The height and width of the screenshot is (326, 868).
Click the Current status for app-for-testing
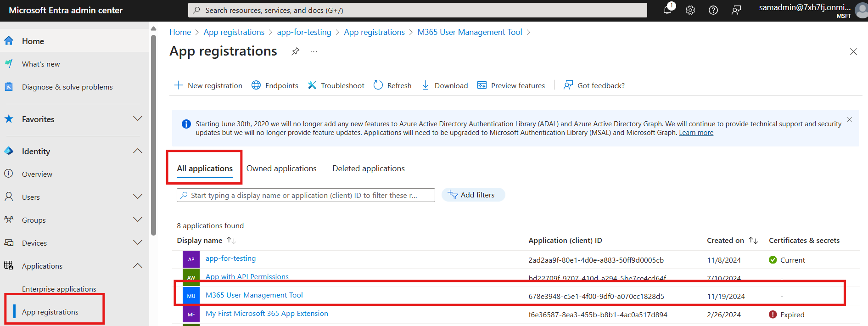(x=787, y=260)
